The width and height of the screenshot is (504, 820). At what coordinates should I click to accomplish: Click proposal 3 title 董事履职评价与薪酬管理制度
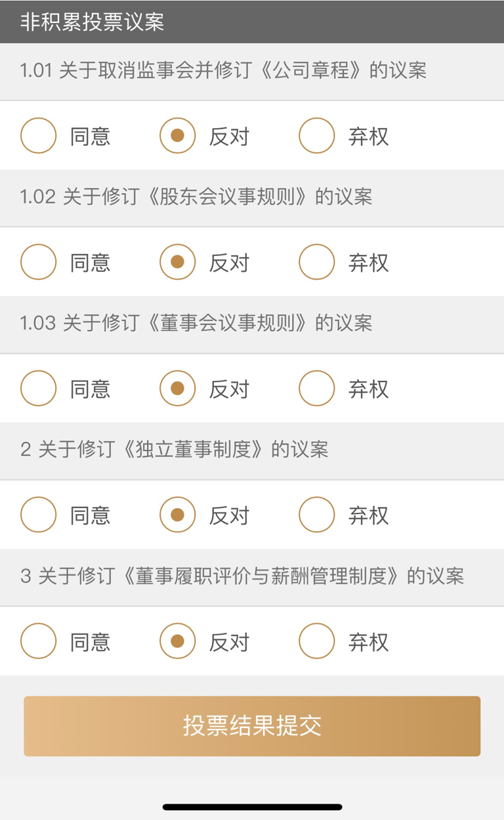[x=242, y=576]
